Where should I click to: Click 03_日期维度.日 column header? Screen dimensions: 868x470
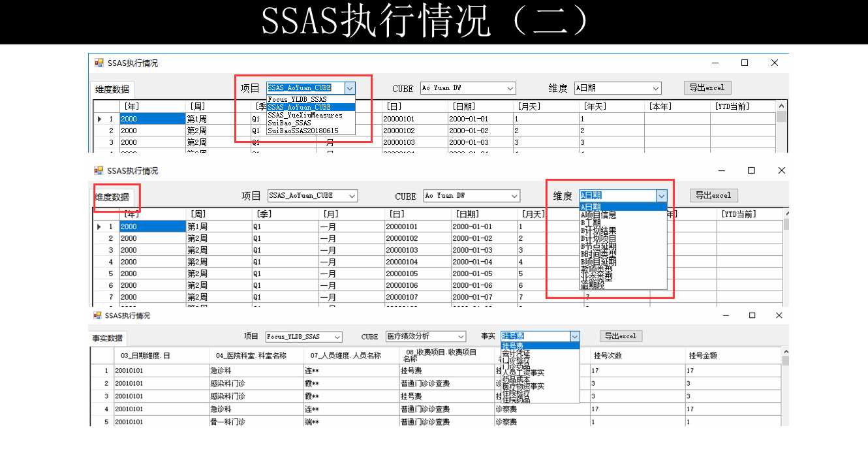coord(161,356)
